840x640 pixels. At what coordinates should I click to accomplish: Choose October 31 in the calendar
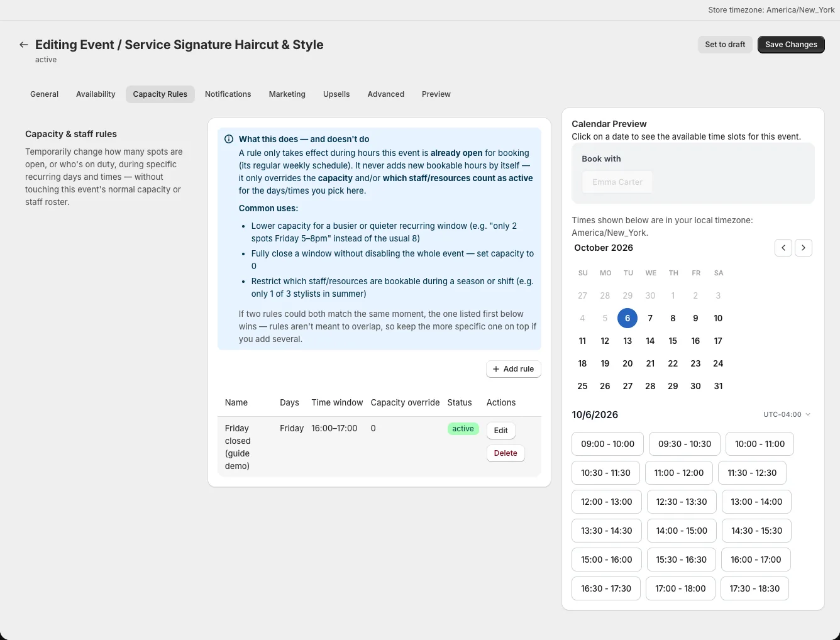pos(718,386)
